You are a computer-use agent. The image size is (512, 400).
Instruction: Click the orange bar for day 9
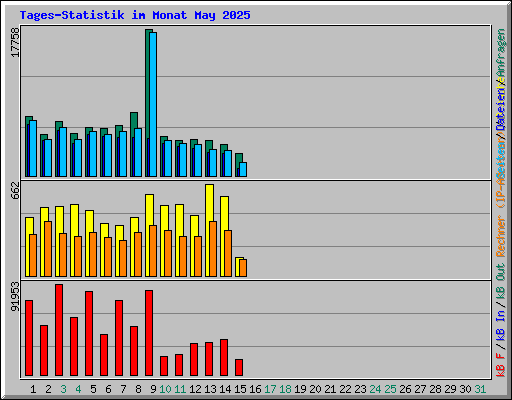coord(153,251)
